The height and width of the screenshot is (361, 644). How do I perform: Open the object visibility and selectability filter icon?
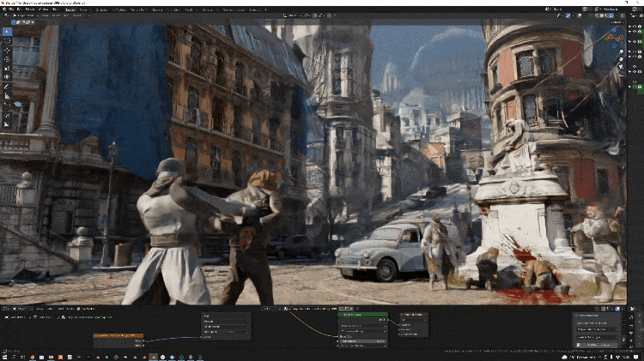click(x=561, y=15)
